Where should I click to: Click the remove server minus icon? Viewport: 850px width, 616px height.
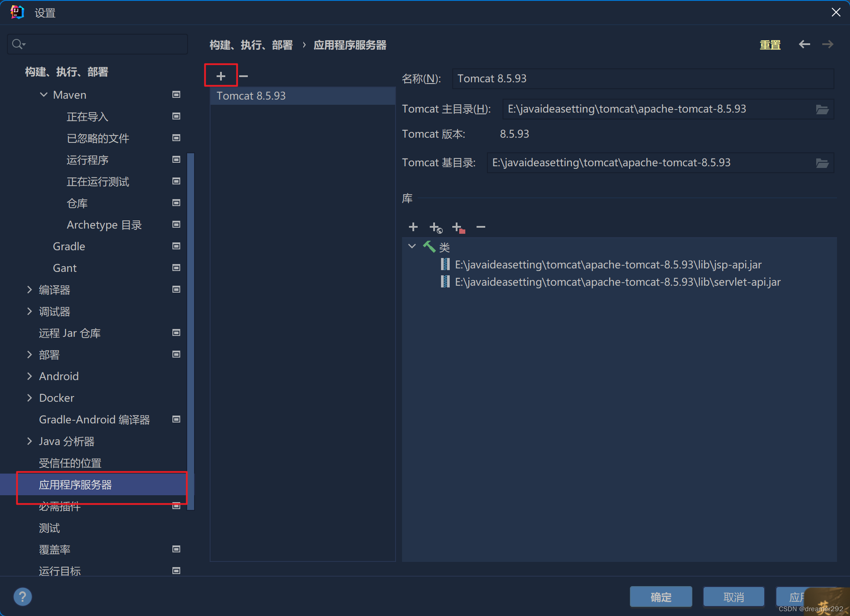pos(243,76)
